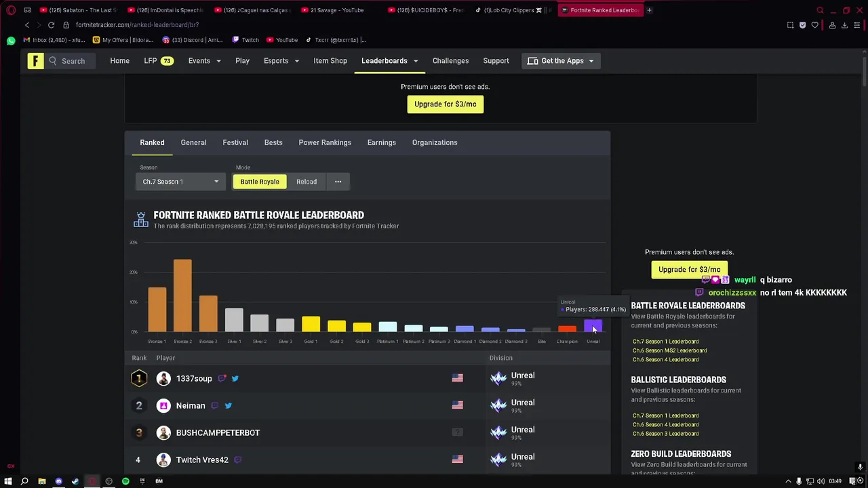Switch to the Power Rankings tab
Viewport: 868px width, 488px height.
(325, 142)
